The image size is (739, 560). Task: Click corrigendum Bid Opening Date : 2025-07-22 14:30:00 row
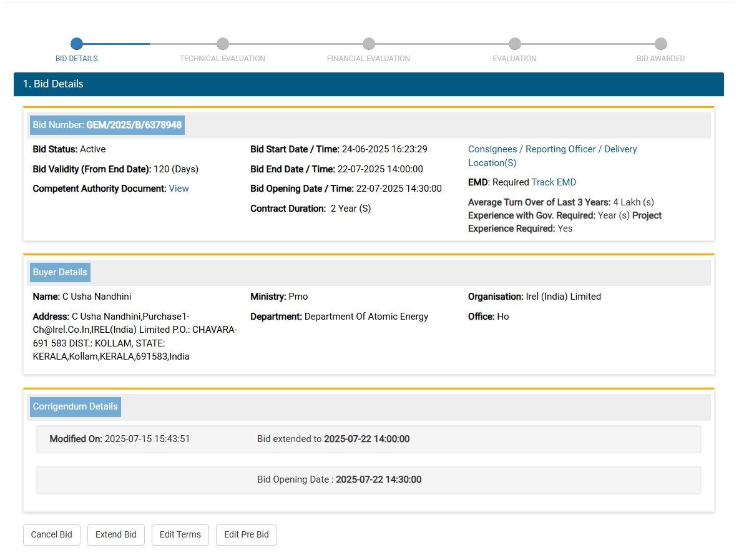click(368, 480)
